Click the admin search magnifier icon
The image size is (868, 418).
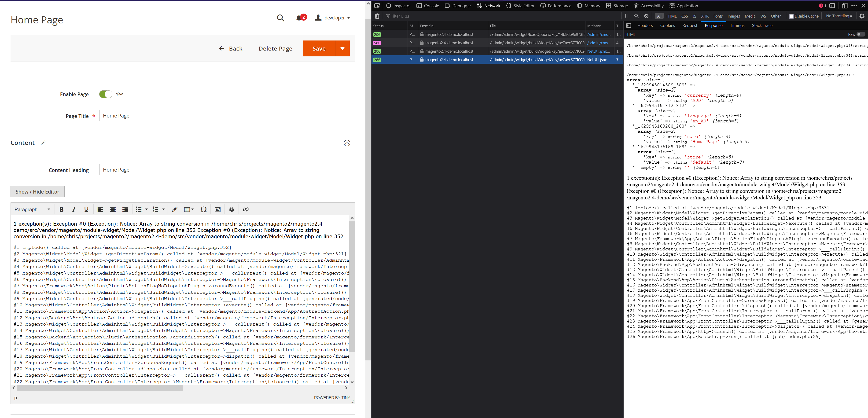280,18
